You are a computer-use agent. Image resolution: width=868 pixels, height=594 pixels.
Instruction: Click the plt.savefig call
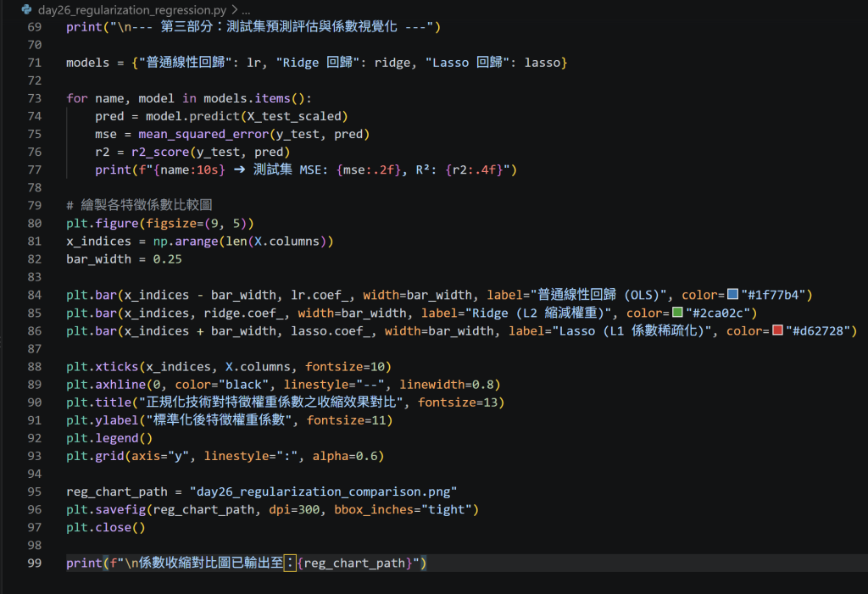pyautogui.click(x=106, y=510)
